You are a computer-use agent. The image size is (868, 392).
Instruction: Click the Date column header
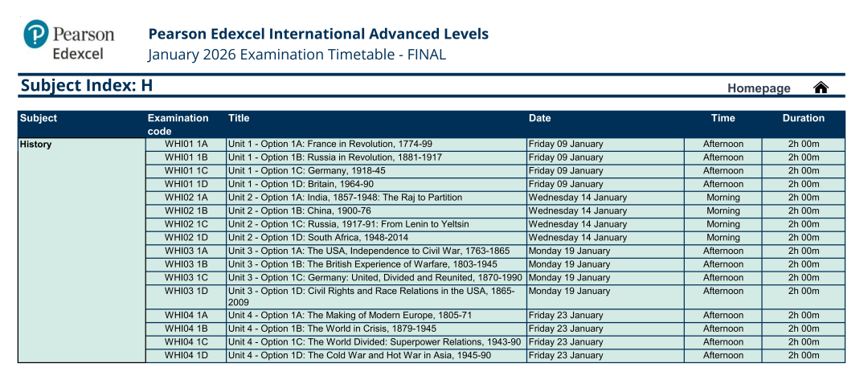[540, 118]
